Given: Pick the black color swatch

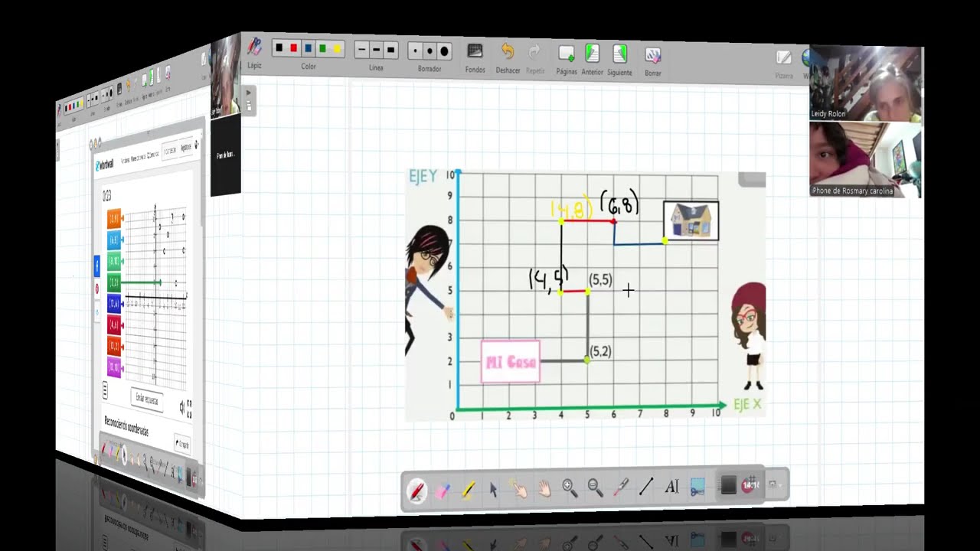Looking at the screenshot, I should click(279, 48).
